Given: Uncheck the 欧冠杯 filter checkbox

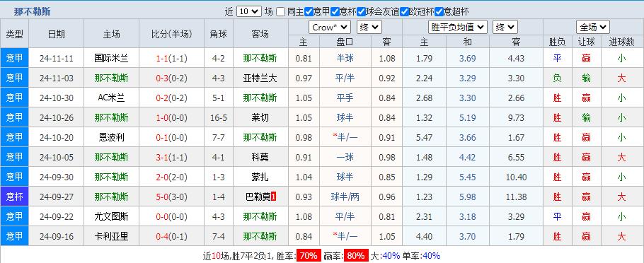Looking at the screenshot, I should pyautogui.click(x=405, y=12).
